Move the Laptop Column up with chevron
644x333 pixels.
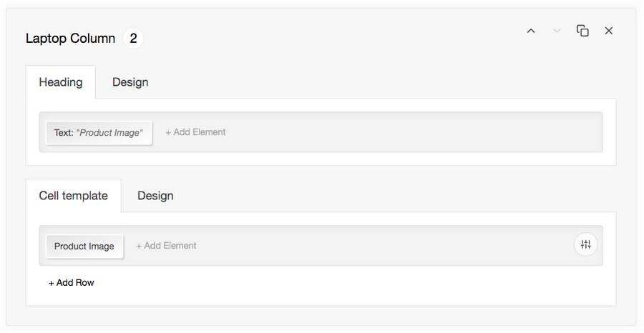point(531,31)
